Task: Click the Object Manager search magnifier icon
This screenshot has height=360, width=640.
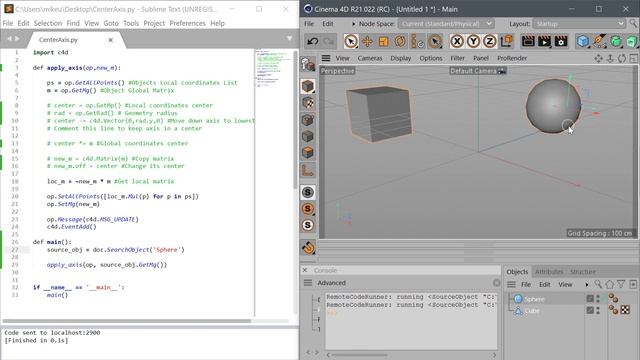Action: (x=598, y=284)
